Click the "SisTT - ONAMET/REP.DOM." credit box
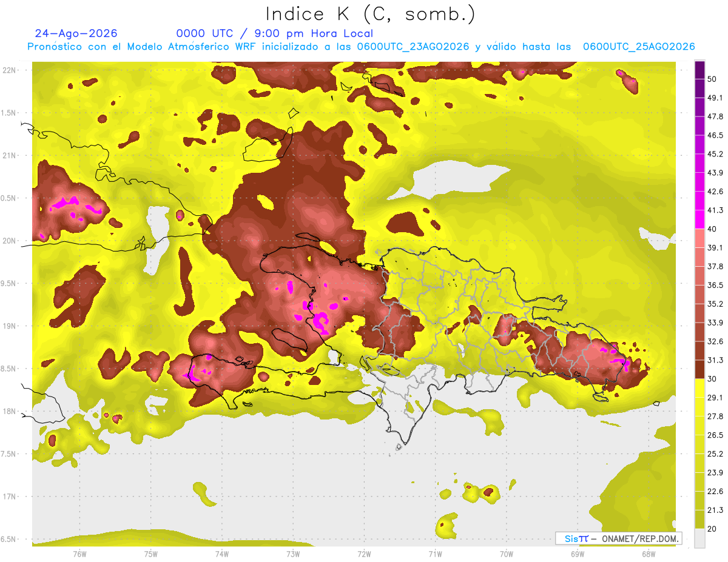The width and height of the screenshot is (728, 562). [618, 538]
